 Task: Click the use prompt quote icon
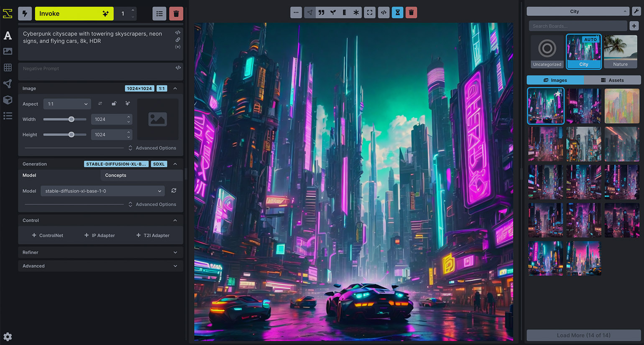(x=321, y=13)
